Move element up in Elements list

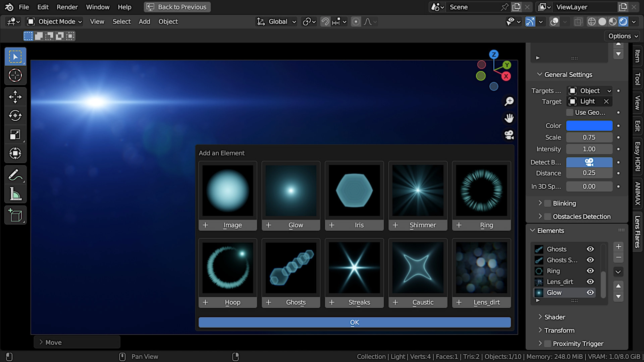[x=619, y=286]
